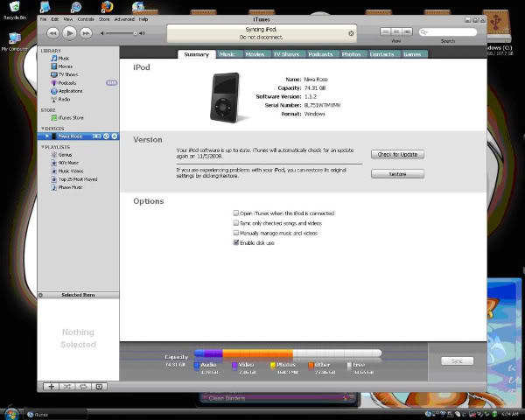Open the Windows Start button
The width and height of the screenshot is (525, 420).
tap(11, 414)
